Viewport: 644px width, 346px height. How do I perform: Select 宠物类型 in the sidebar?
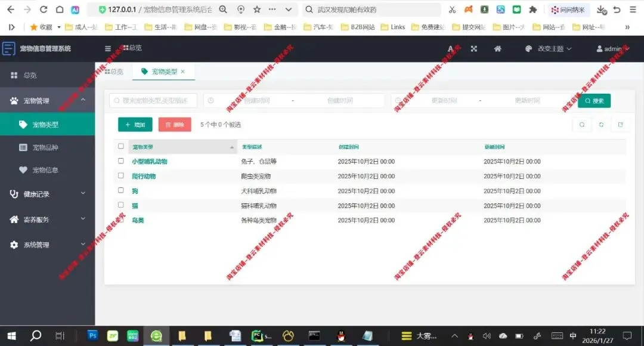coord(47,124)
